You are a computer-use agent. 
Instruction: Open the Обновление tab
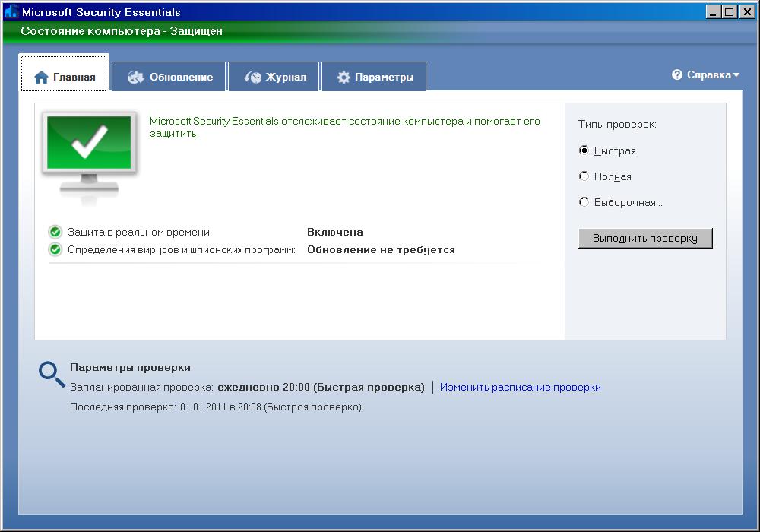[169, 77]
